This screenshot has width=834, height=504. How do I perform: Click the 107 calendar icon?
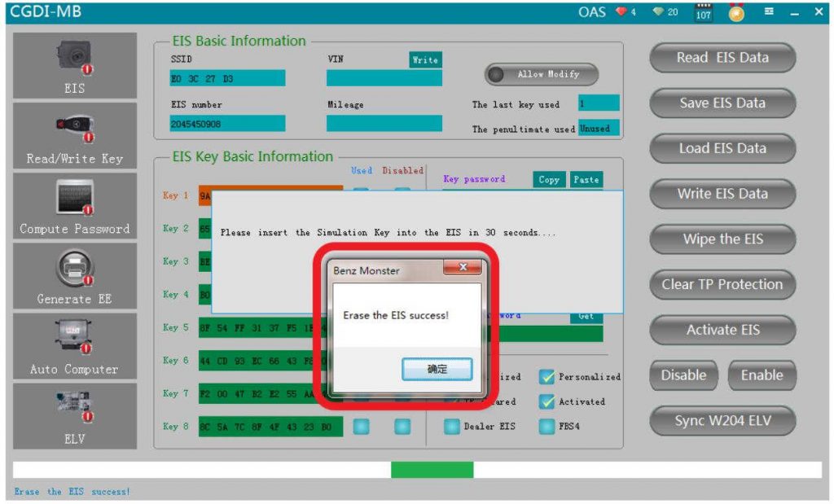(x=703, y=11)
